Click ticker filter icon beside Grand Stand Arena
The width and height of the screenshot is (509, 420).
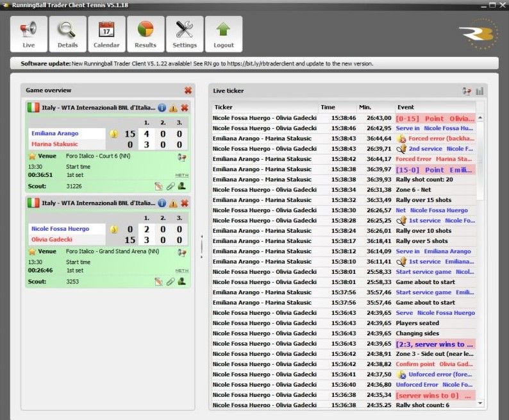tap(182, 253)
